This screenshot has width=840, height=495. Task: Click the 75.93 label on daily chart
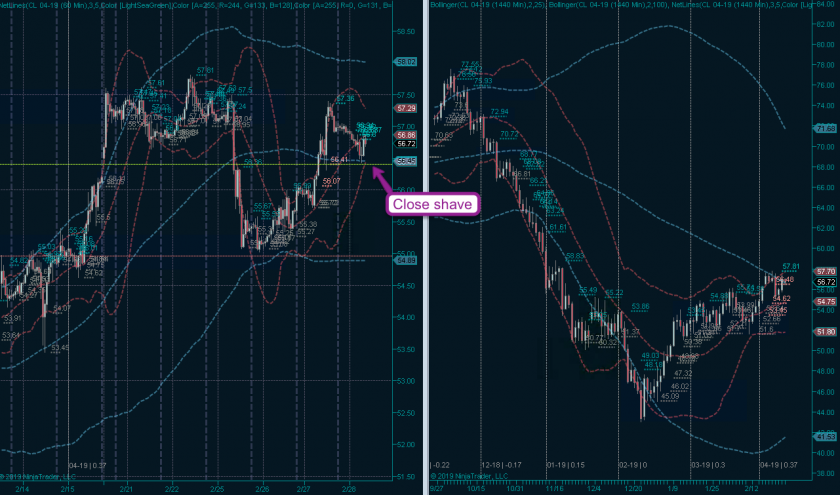pos(483,81)
